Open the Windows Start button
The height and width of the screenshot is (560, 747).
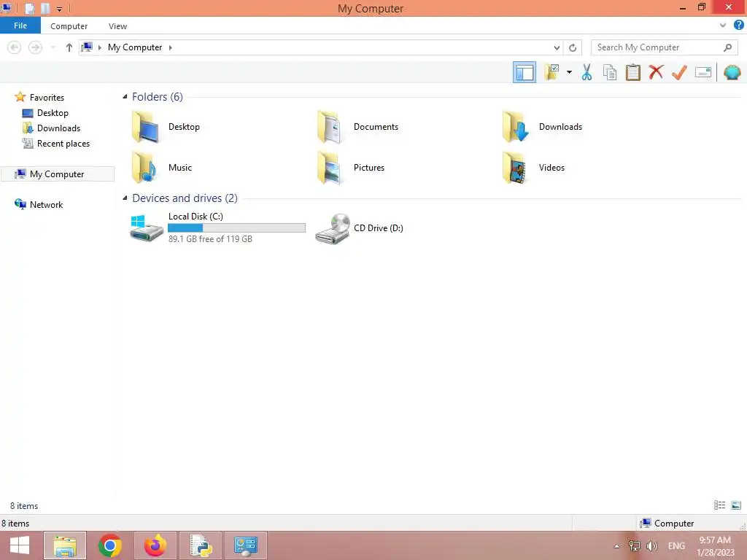pyautogui.click(x=20, y=545)
